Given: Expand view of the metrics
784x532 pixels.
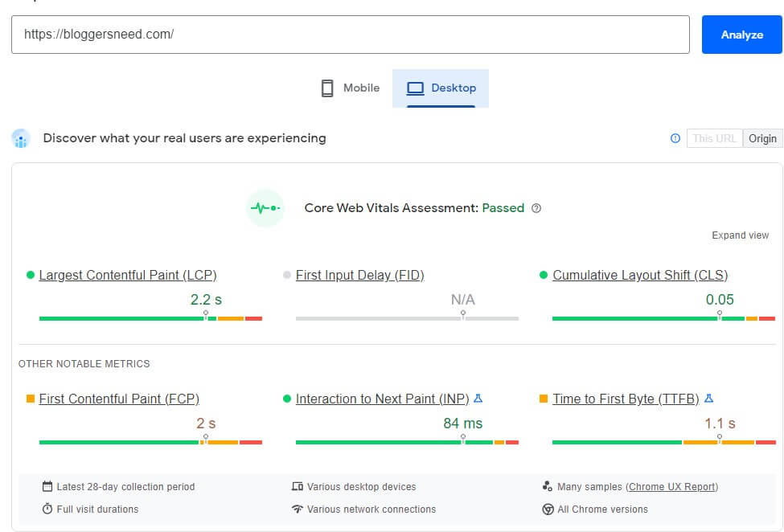Looking at the screenshot, I should tap(740, 235).
